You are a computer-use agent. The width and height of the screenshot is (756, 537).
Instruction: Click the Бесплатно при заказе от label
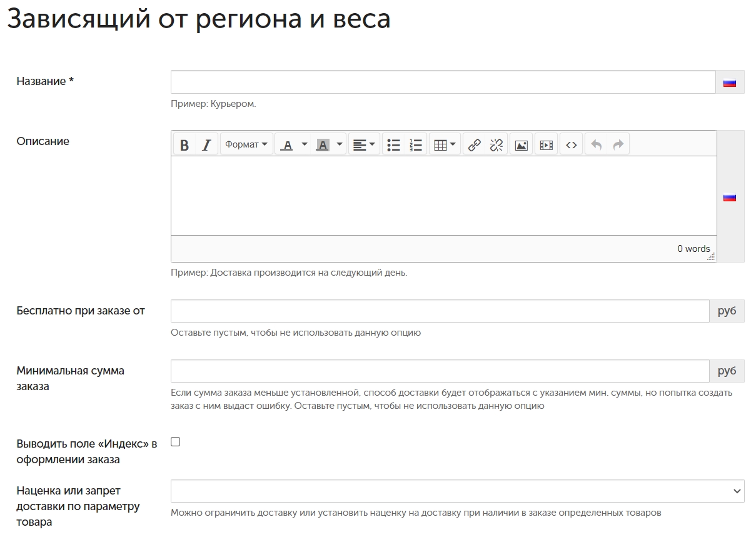click(81, 311)
